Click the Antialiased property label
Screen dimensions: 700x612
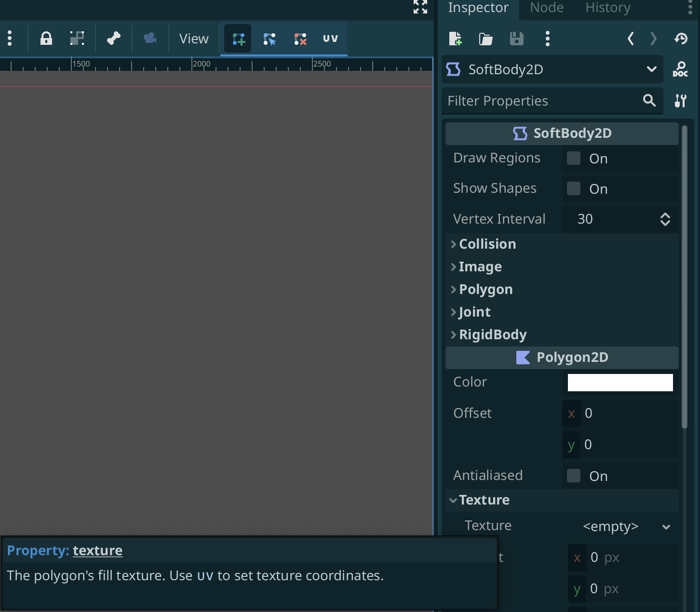pyautogui.click(x=487, y=476)
